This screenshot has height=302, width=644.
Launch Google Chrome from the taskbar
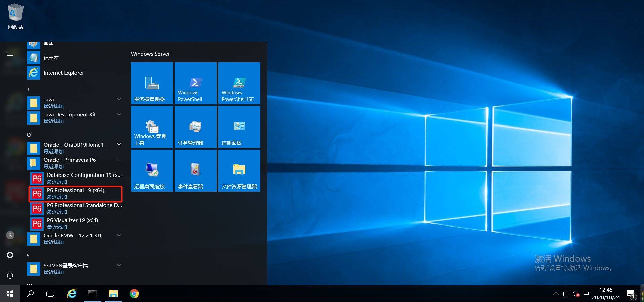click(x=134, y=294)
